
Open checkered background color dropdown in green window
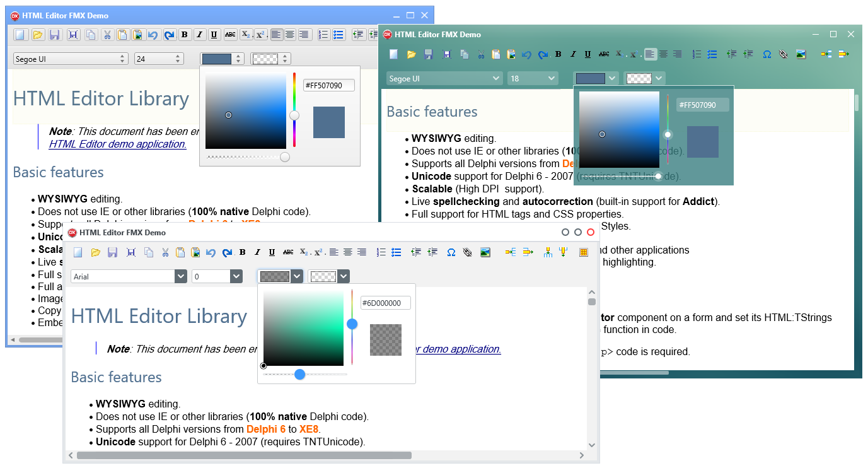(644, 78)
